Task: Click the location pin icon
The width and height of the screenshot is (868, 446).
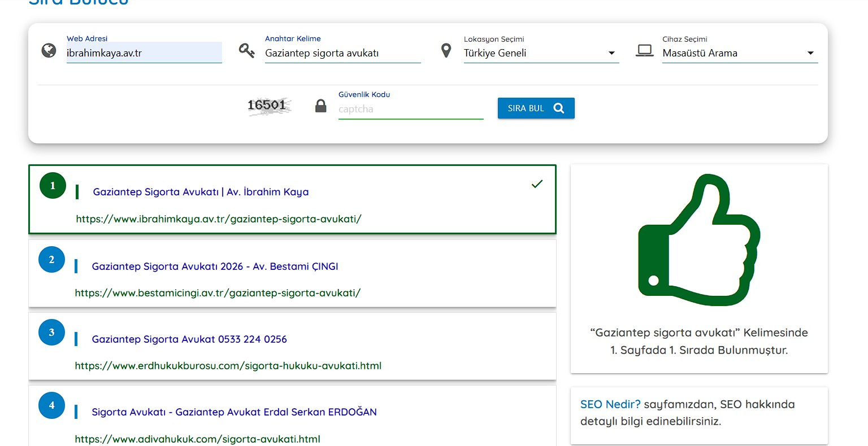Action: tap(446, 51)
